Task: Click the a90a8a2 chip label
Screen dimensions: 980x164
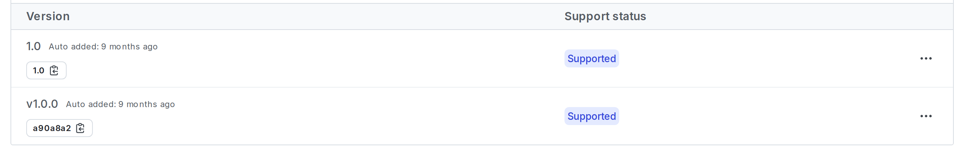Action: coord(52,128)
